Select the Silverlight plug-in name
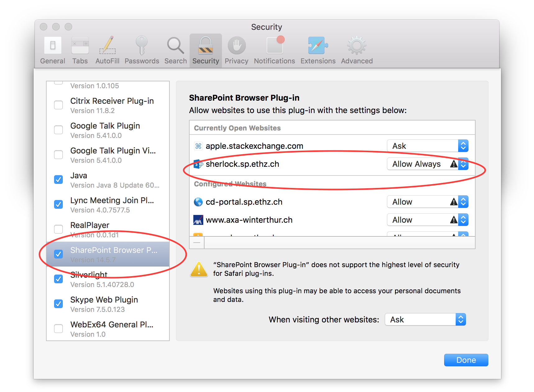The width and height of the screenshot is (534, 392). [89, 275]
